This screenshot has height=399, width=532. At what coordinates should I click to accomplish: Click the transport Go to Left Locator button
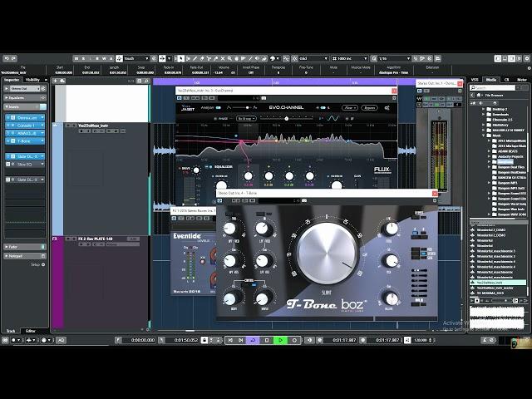point(230,340)
